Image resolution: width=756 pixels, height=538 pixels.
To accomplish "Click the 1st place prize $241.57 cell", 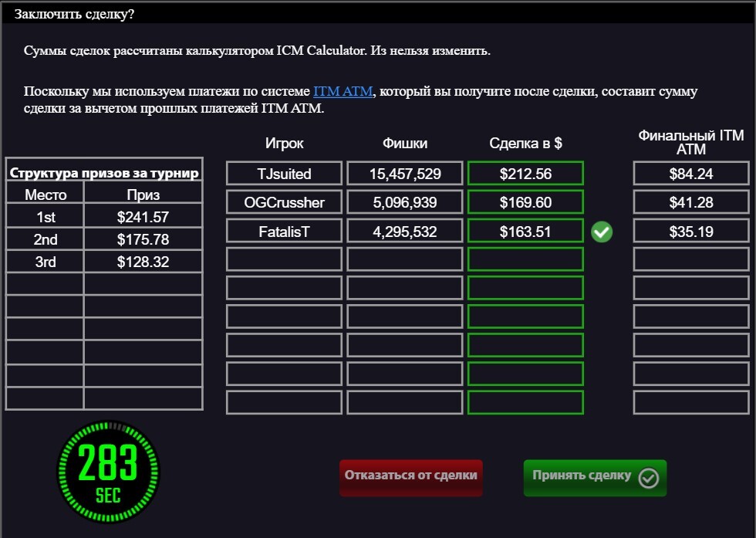I will click(143, 218).
